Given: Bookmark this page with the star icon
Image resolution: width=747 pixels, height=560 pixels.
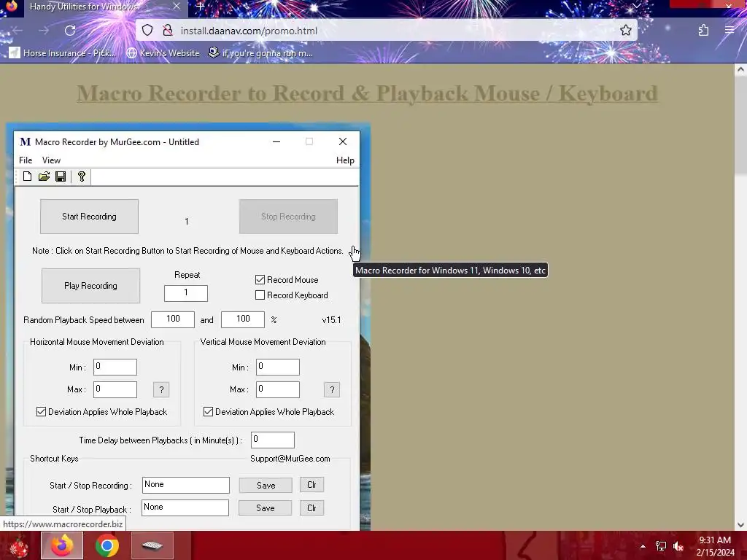Looking at the screenshot, I should pyautogui.click(x=625, y=31).
